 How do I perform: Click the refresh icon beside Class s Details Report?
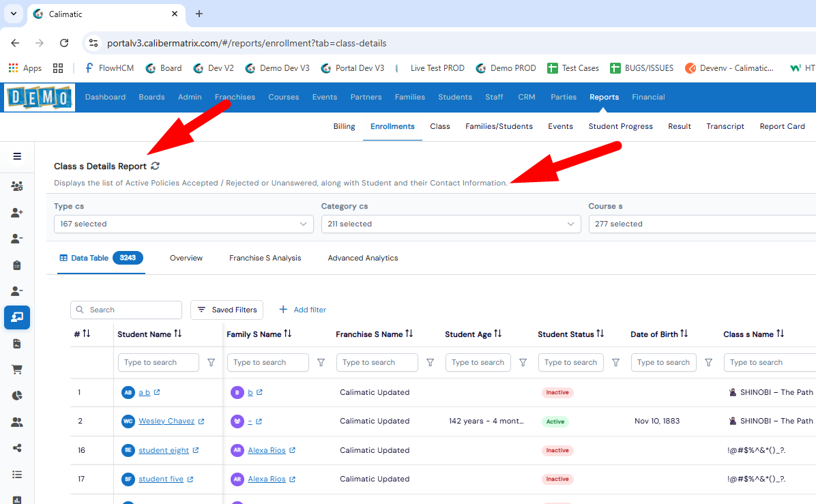click(155, 166)
